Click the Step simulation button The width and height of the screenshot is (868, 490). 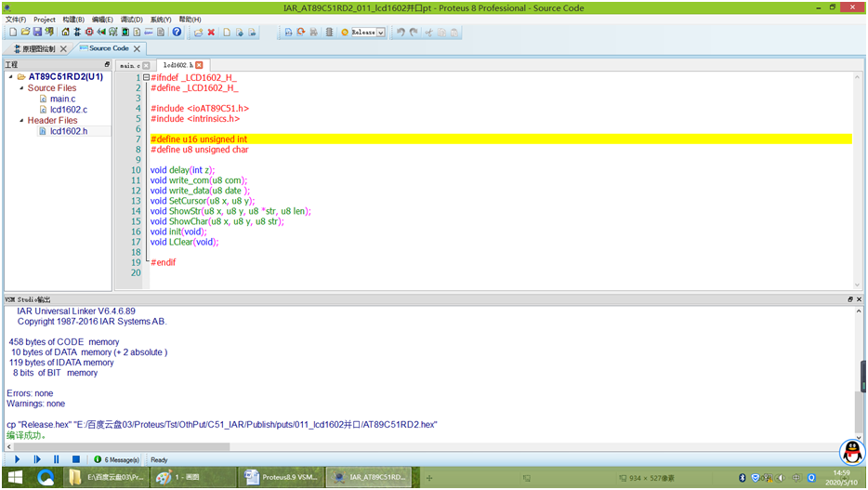pyautogui.click(x=37, y=459)
